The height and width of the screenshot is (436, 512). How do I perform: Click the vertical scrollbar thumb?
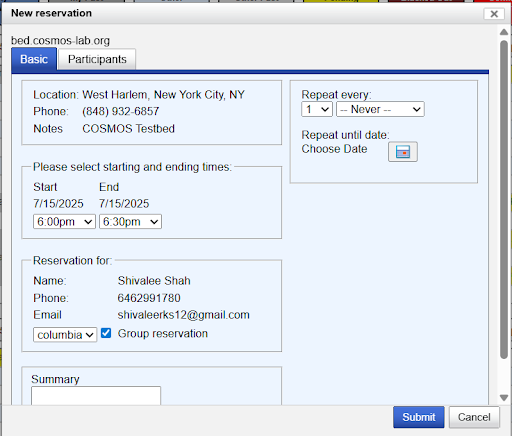pyautogui.click(x=504, y=200)
